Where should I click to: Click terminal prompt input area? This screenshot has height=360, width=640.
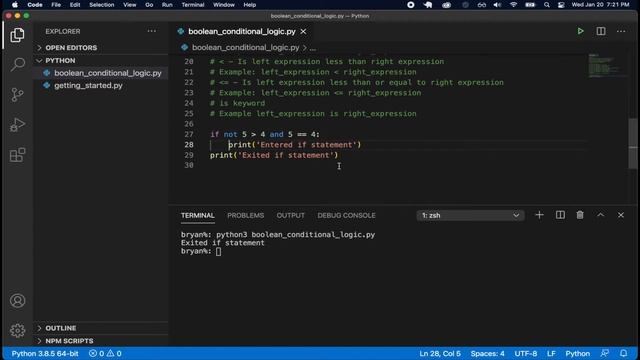tap(218, 251)
